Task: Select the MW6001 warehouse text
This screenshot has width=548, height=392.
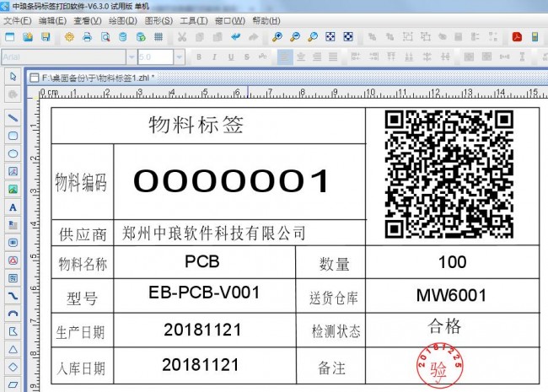Action: (x=451, y=296)
